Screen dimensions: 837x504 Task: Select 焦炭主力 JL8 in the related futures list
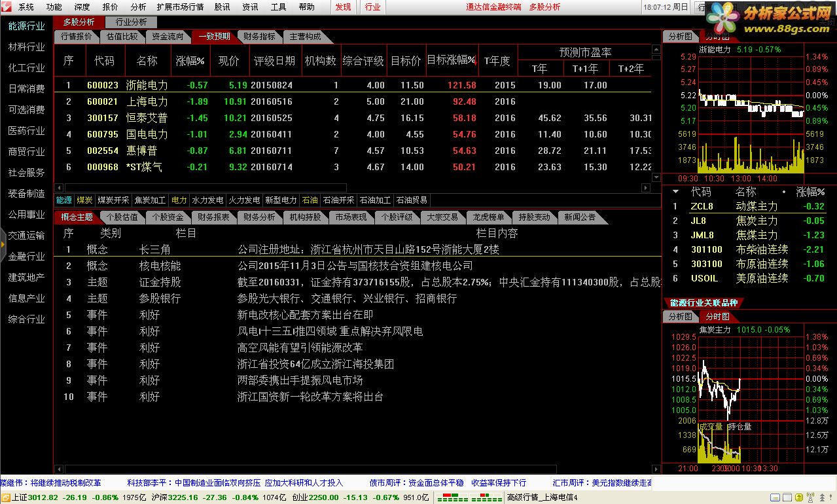[x=750, y=221]
